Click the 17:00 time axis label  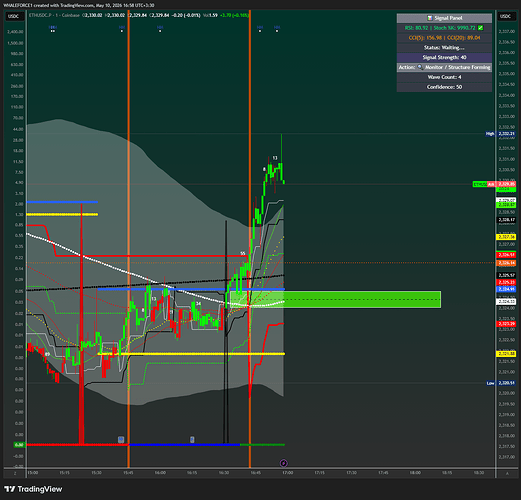[288, 473]
